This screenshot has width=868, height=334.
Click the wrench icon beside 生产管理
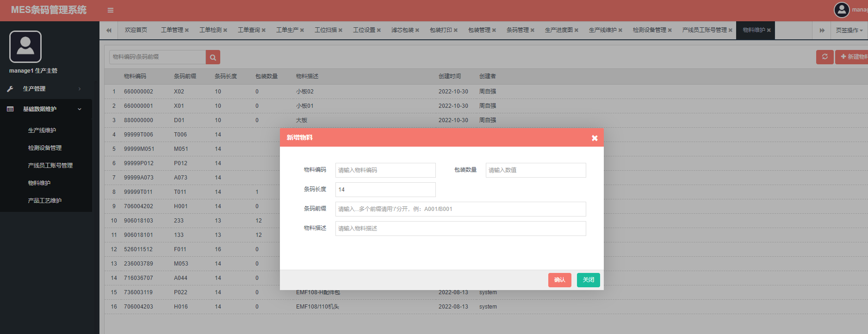point(10,89)
